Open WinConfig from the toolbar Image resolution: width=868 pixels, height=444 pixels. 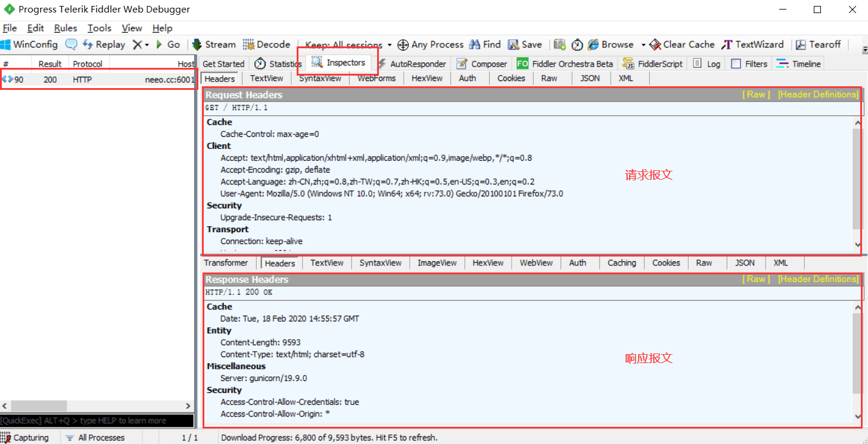click(29, 45)
